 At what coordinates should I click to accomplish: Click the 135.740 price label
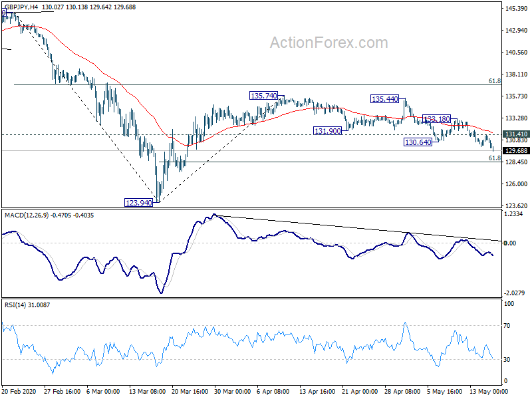click(263, 96)
